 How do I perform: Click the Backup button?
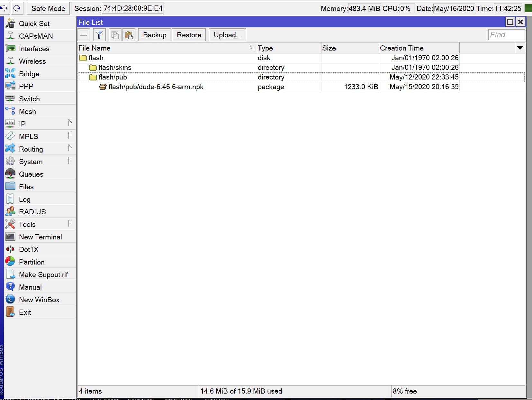pyautogui.click(x=155, y=35)
